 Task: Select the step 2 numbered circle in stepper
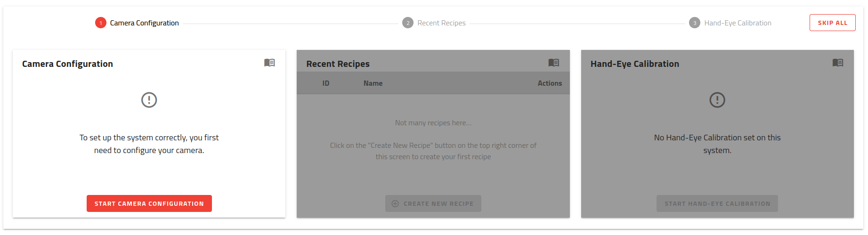click(x=407, y=23)
